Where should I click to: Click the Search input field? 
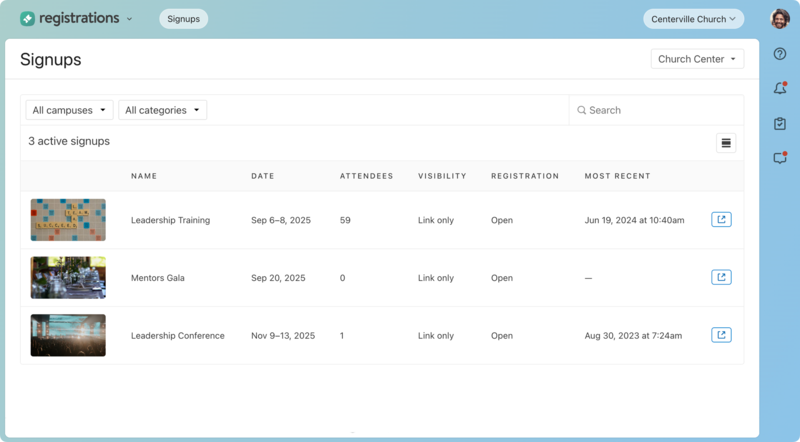656,110
